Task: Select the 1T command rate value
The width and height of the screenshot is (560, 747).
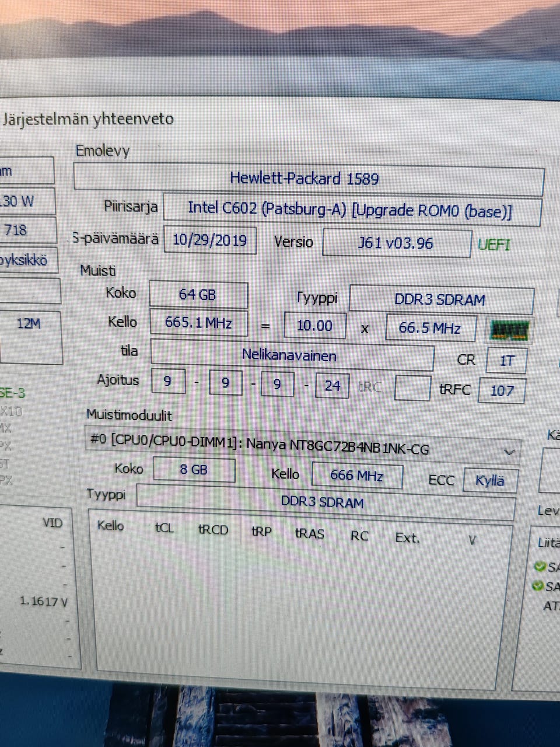Action: coord(506,361)
